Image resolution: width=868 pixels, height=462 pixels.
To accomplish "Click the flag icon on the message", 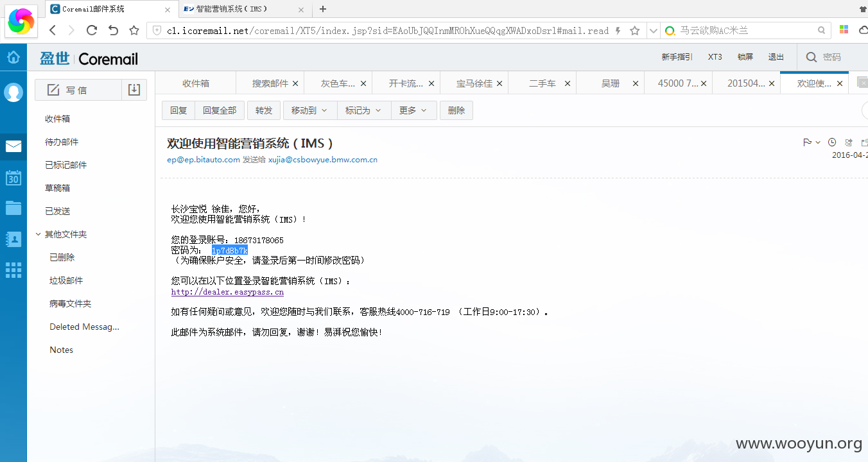I will pos(807,142).
